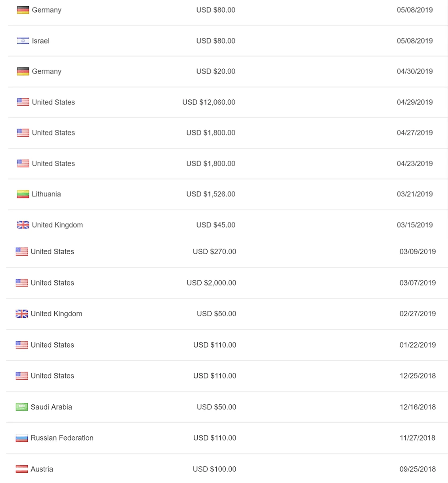
Task: Click the Germany flag in the 04/30/2019 row
Action: [x=23, y=71]
